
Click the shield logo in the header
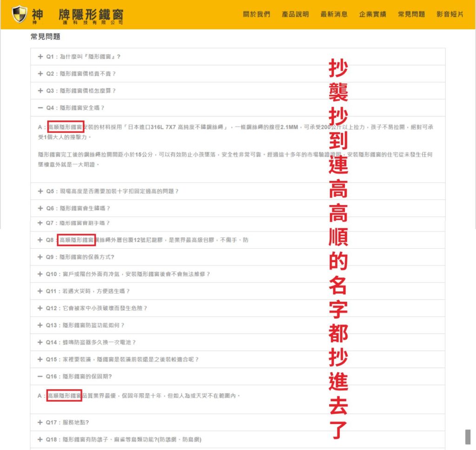[20, 14]
